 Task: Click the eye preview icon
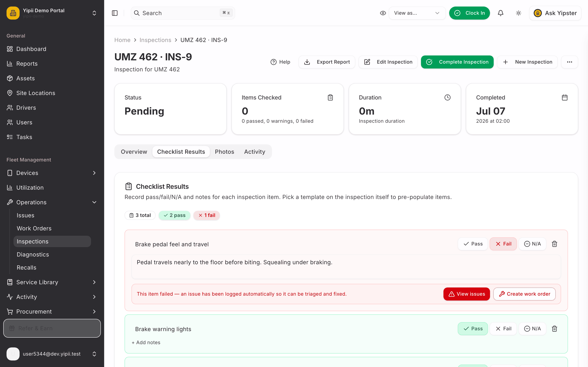point(383,13)
